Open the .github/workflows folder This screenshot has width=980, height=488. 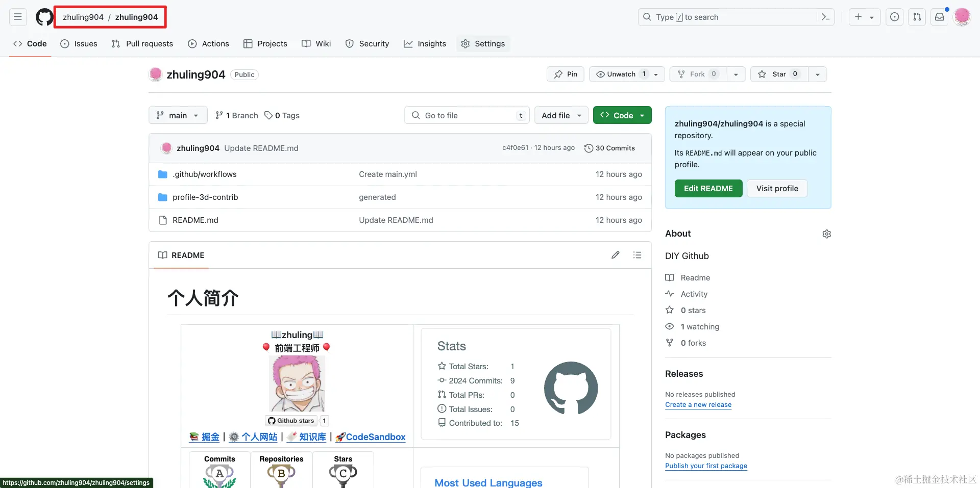(x=205, y=174)
